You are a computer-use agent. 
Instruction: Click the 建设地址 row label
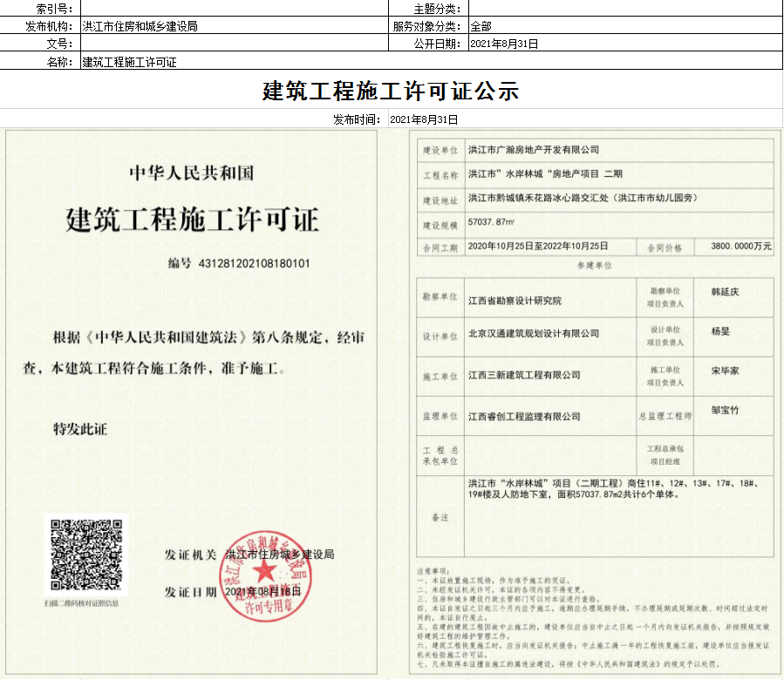(x=440, y=201)
